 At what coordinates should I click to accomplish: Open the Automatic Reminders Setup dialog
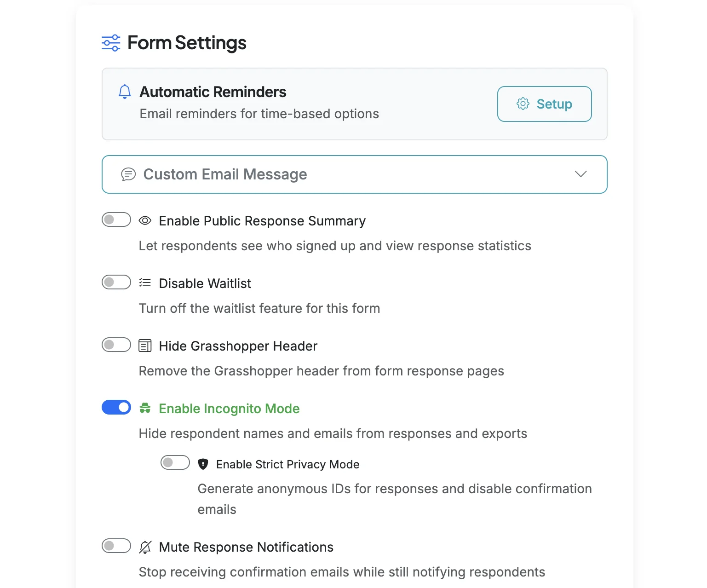click(x=544, y=104)
